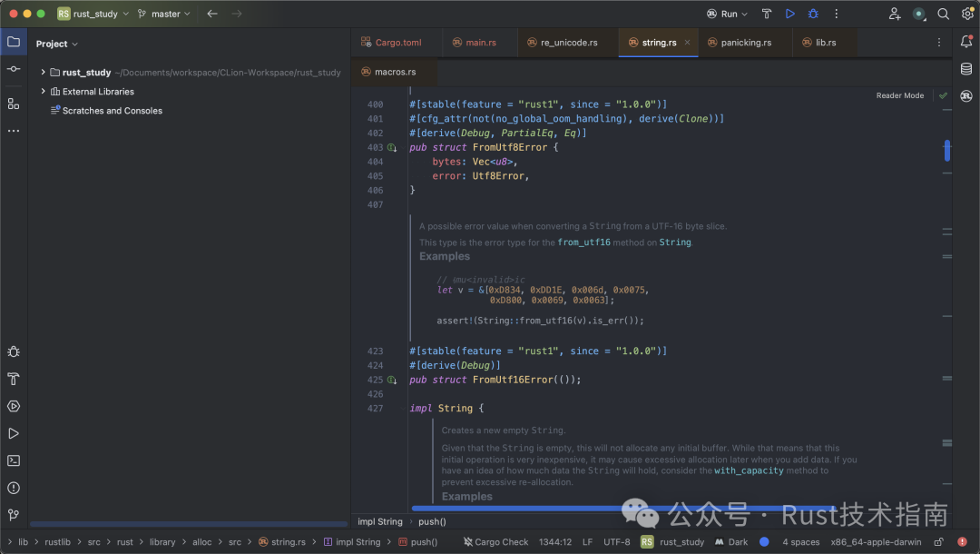Fold the impl String block at line 427
The width and height of the screenshot is (980, 554).
402,409
